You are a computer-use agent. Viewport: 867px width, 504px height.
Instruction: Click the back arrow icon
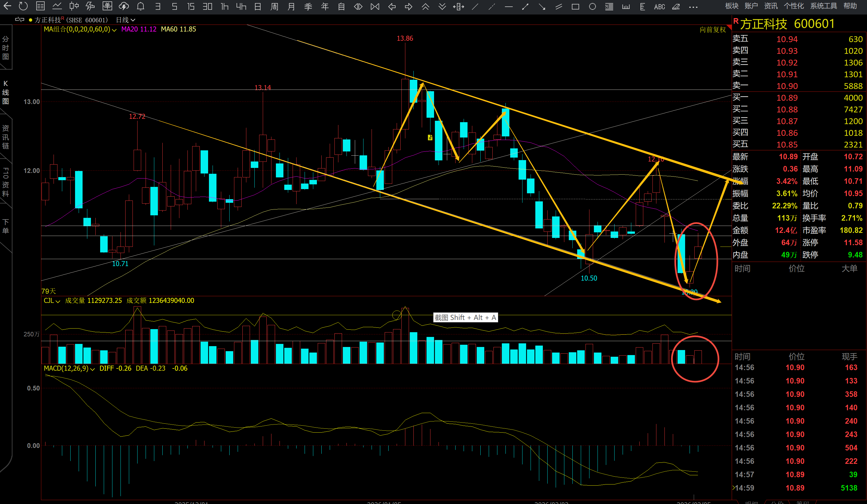pos(7,6)
